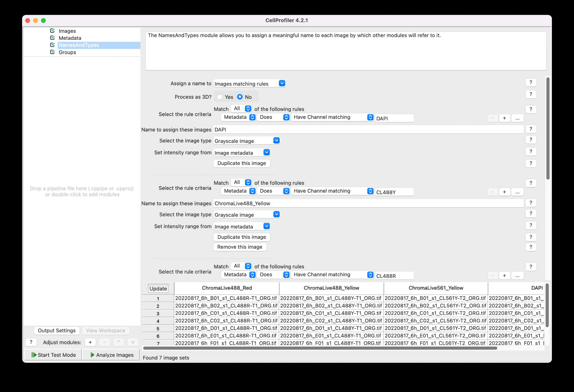This screenshot has height=392, width=574.
Task: Click the ChromaLive561_Yellow column header
Action: (436, 288)
